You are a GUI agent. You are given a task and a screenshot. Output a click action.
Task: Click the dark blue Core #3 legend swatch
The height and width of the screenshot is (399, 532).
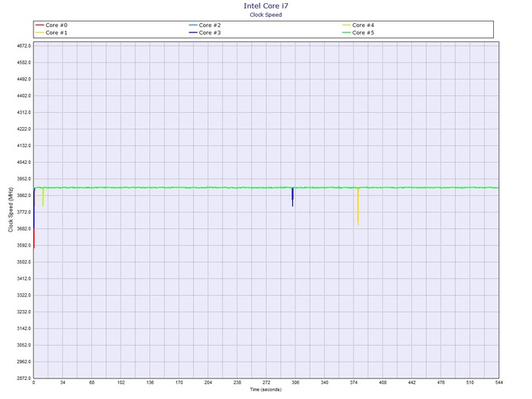pos(193,33)
